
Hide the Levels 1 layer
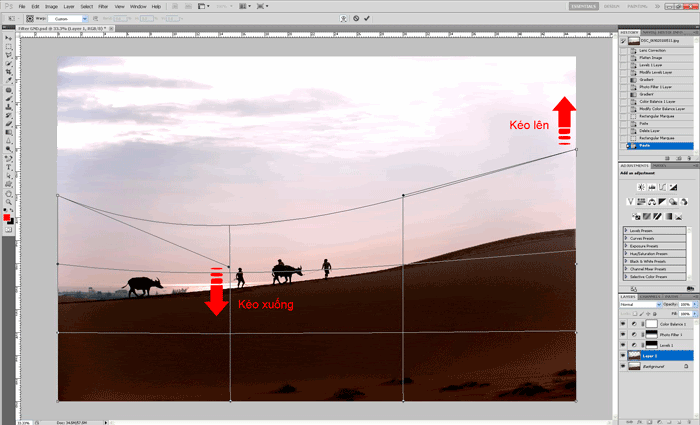pyautogui.click(x=622, y=345)
